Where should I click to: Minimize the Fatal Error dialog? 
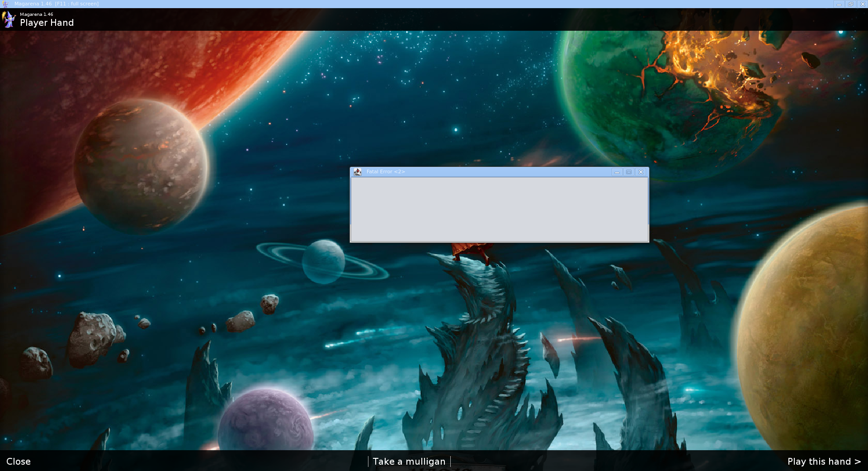(617, 172)
